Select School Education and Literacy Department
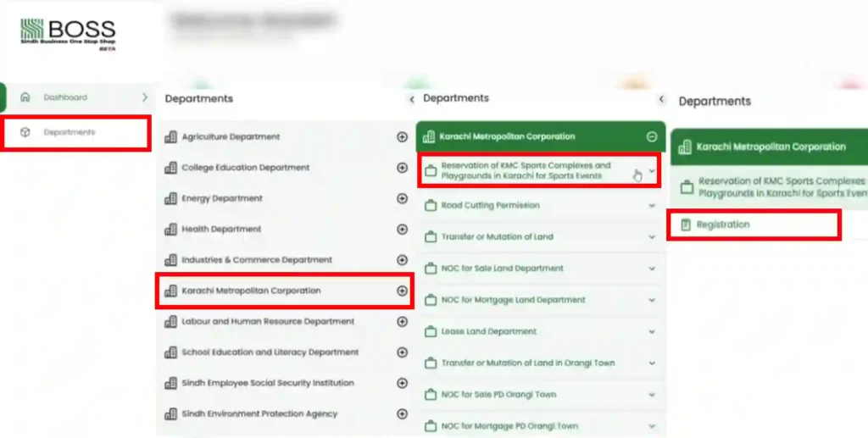868x438 pixels. tap(270, 352)
